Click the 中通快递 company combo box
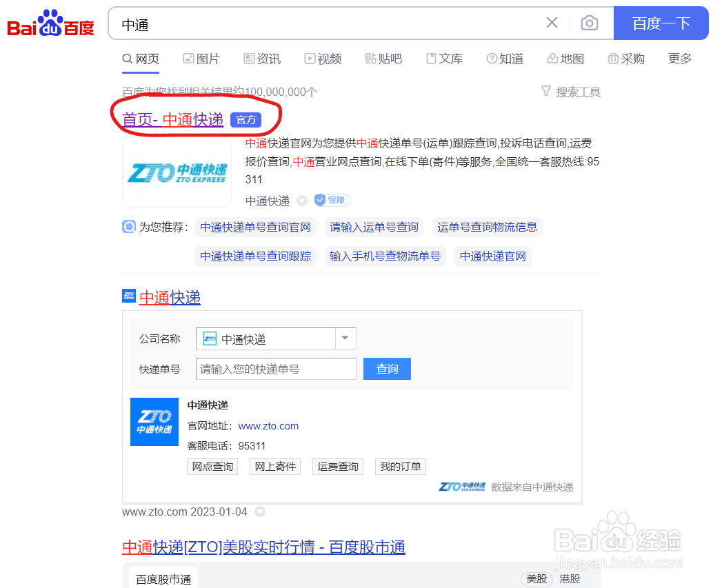 (x=276, y=338)
